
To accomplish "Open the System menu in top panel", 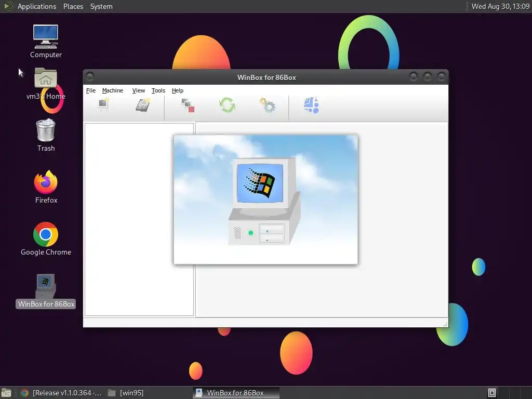I will pos(101,6).
